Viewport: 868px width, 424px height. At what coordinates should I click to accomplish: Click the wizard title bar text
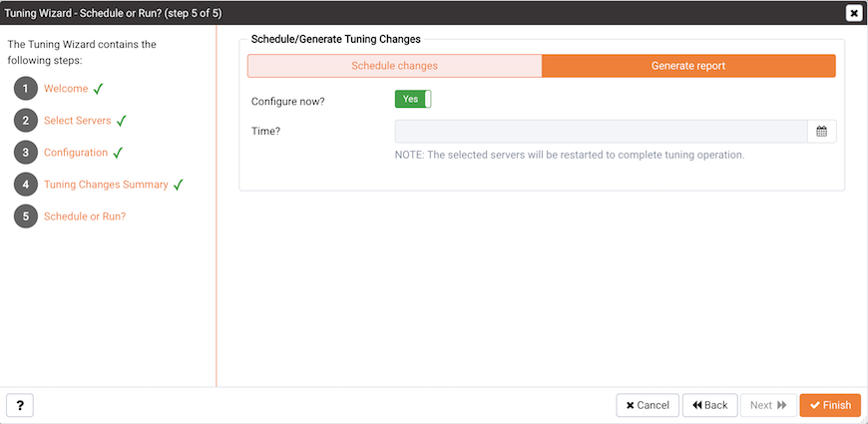pos(113,13)
